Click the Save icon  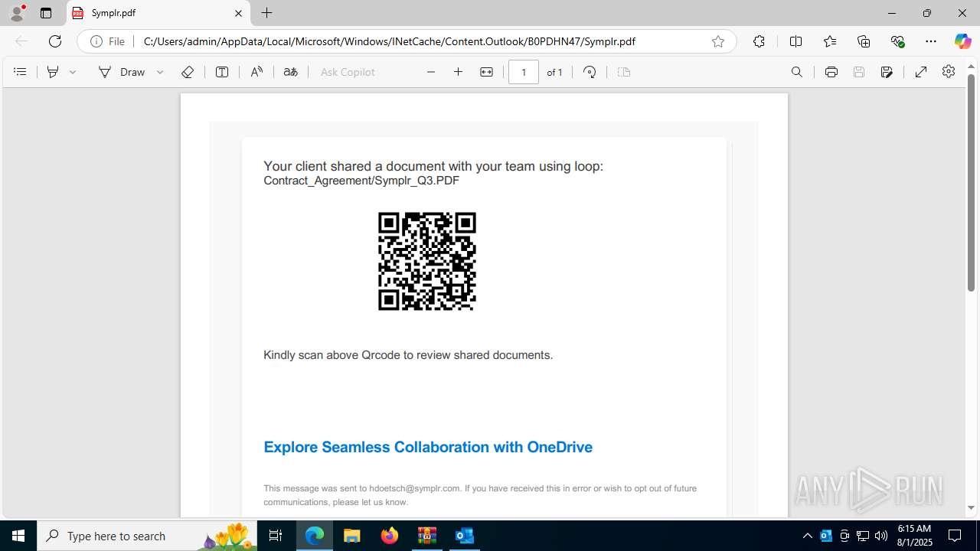pyautogui.click(x=859, y=72)
